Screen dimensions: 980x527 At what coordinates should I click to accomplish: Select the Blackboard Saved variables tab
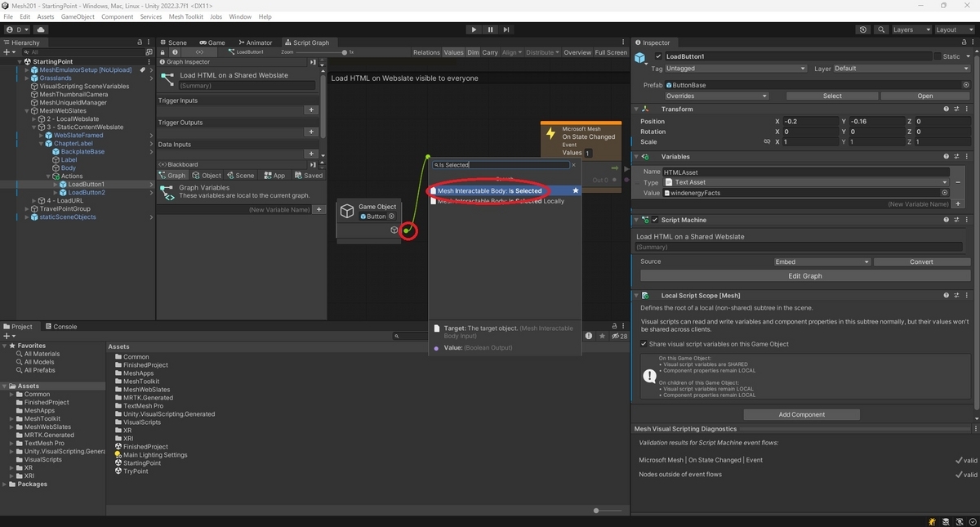coord(309,176)
